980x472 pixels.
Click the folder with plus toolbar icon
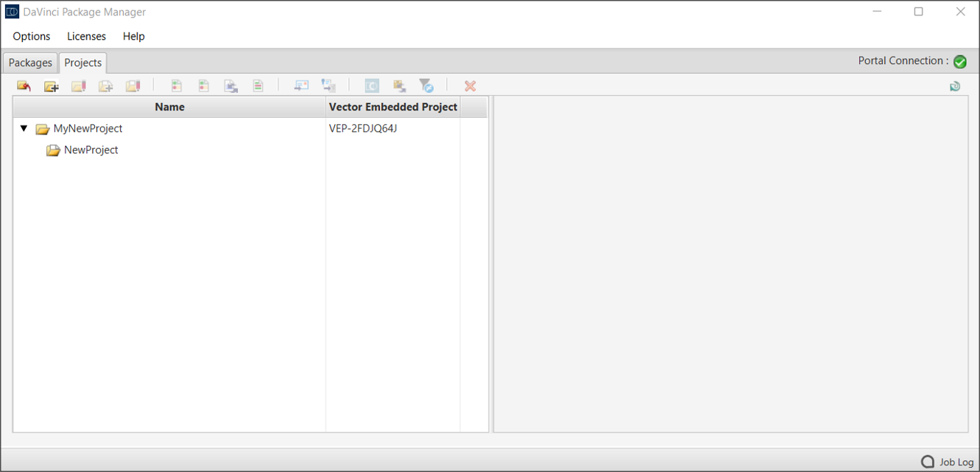pyautogui.click(x=51, y=86)
